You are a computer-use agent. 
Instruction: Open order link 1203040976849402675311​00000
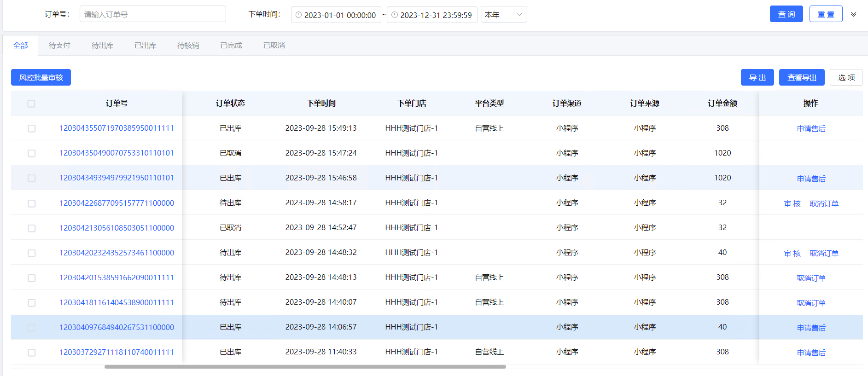click(x=117, y=328)
